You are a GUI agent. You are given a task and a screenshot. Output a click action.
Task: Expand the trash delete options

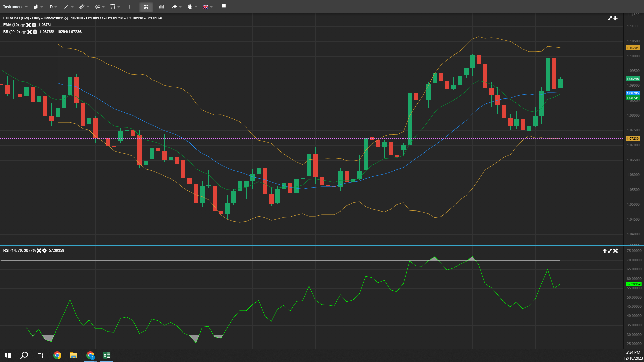119,7
